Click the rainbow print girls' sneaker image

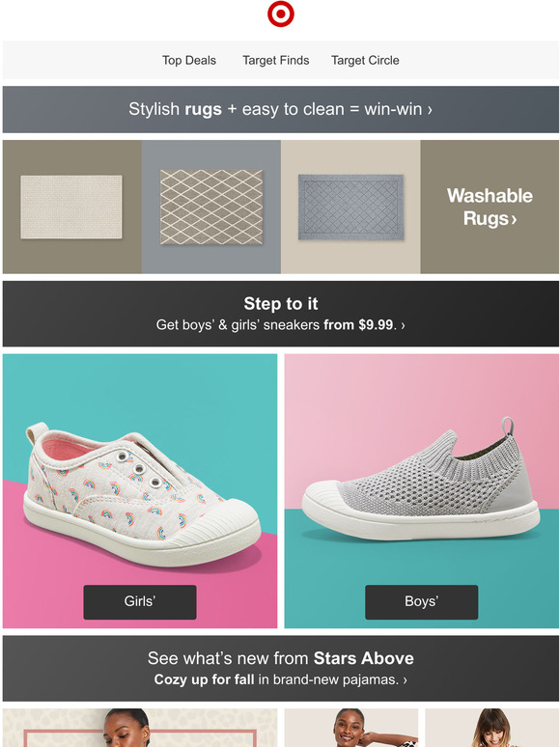143,493
